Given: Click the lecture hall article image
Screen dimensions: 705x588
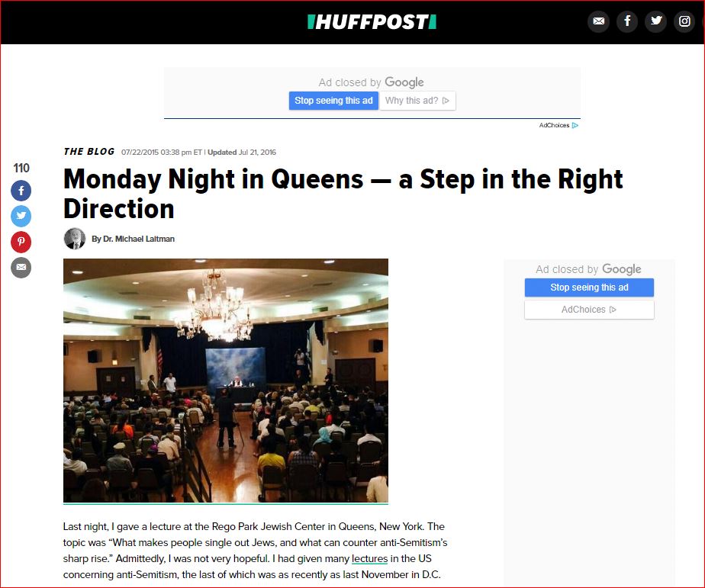Looking at the screenshot, I should tap(226, 381).
